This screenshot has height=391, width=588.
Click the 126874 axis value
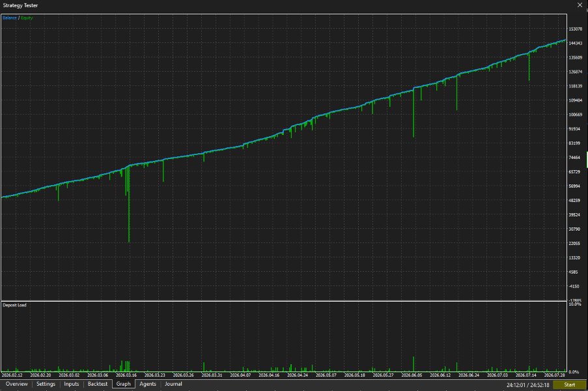pos(575,72)
